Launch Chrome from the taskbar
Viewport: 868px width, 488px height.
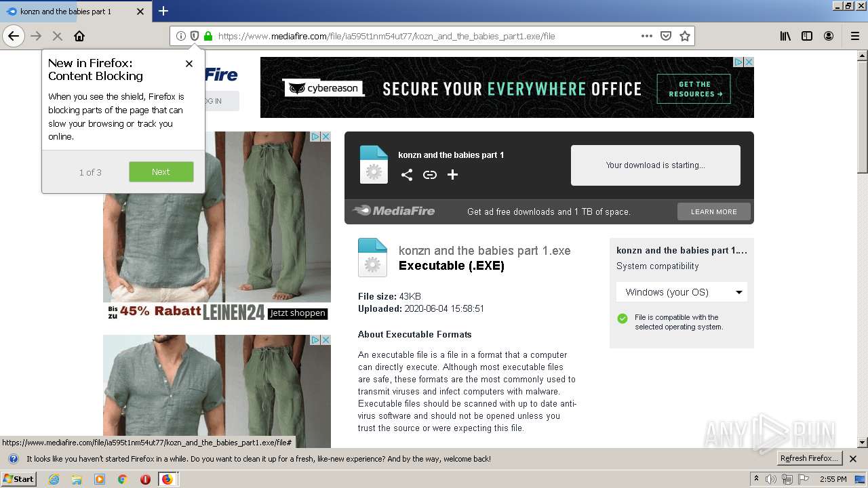tap(123, 479)
